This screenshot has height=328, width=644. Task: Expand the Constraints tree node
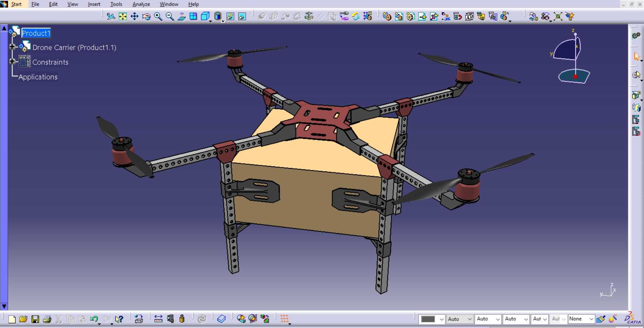[x=12, y=61]
